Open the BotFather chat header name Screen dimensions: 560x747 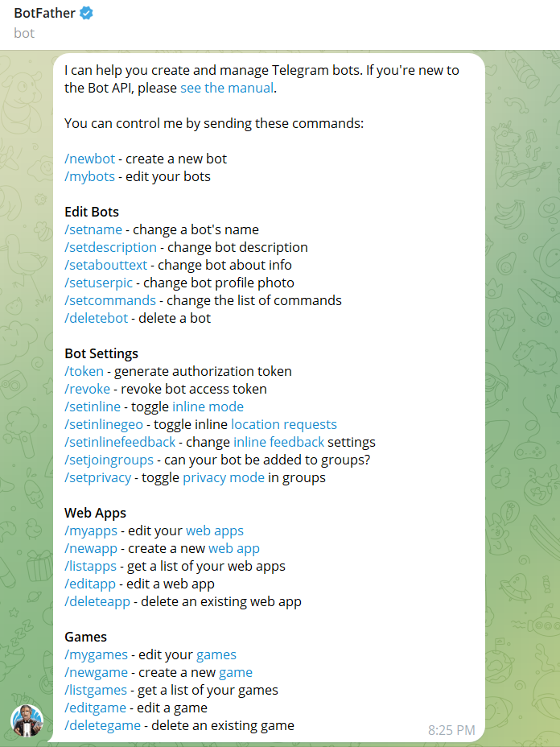pos(45,13)
